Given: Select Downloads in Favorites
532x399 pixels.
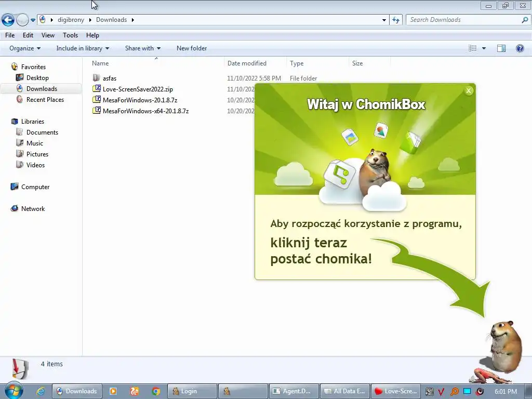Looking at the screenshot, I should click(42, 88).
